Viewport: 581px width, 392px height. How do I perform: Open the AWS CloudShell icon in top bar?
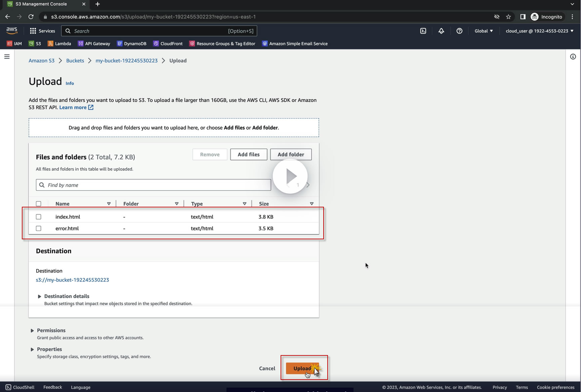point(423,31)
